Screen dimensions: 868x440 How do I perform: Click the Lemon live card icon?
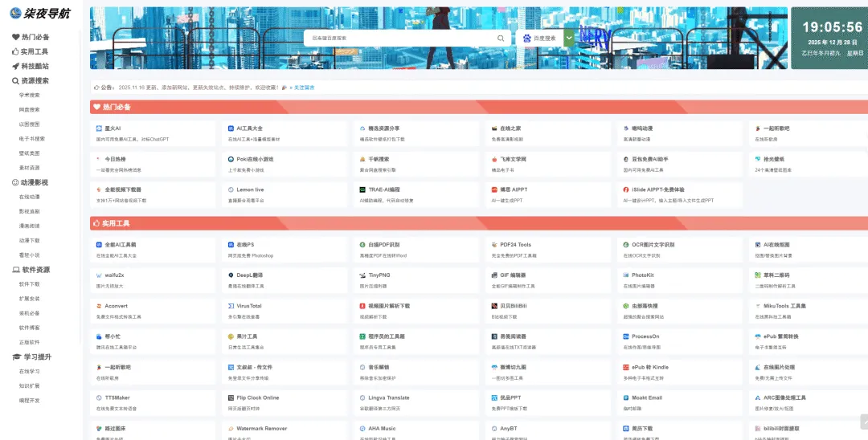pos(231,189)
